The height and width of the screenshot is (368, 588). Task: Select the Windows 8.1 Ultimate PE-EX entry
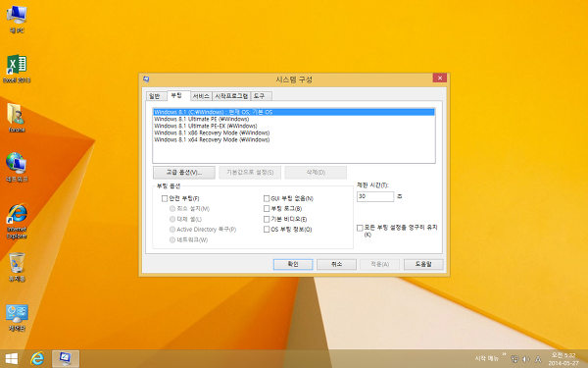(x=294, y=126)
